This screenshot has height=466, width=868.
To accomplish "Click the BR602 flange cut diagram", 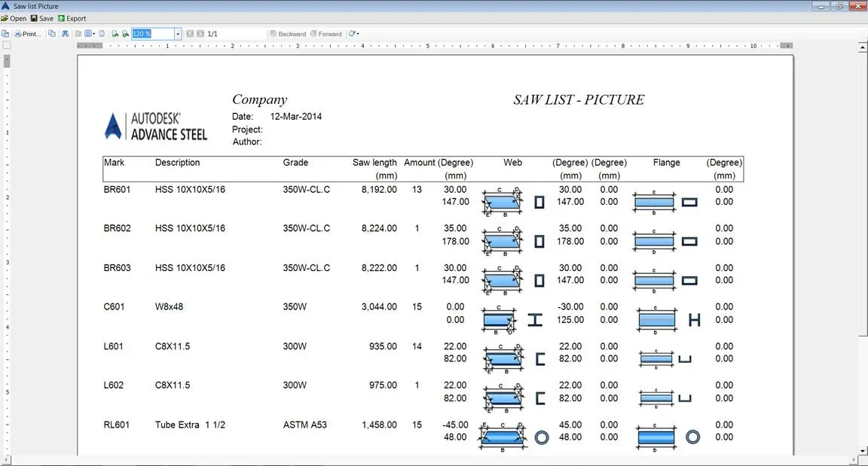I will click(x=654, y=242).
